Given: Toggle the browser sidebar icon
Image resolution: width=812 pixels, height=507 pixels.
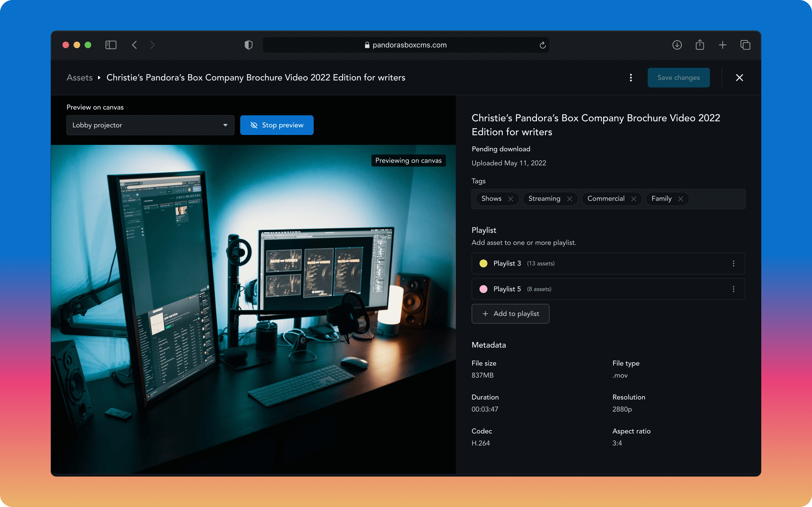Looking at the screenshot, I should click(x=111, y=45).
